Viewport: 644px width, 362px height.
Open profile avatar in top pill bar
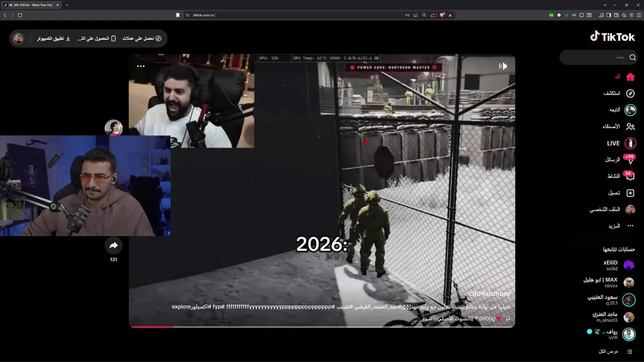click(18, 38)
